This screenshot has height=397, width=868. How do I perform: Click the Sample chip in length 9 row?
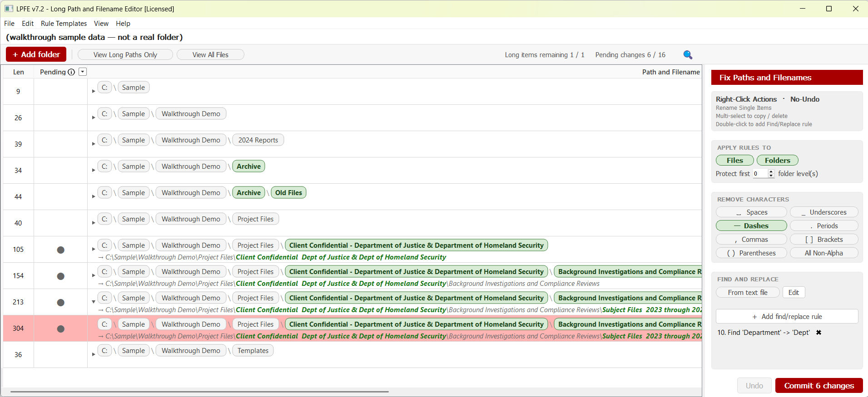tap(134, 88)
